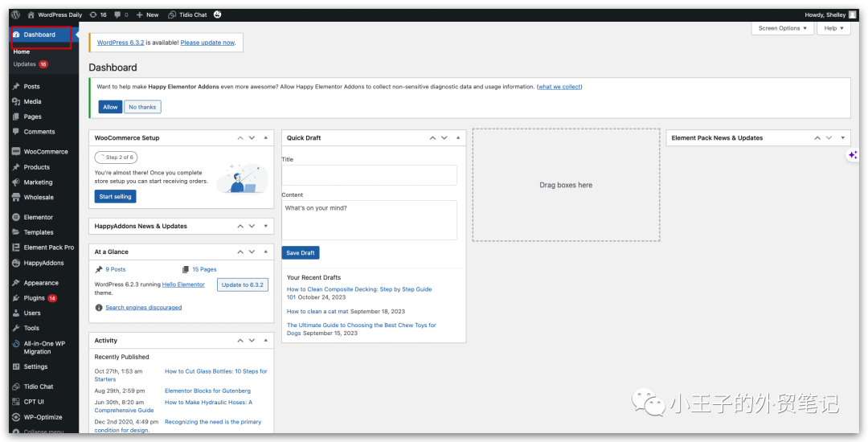Open comments bubble icon in admin bar
Image resolution: width=868 pixels, height=442 pixels.
[x=118, y=15]
